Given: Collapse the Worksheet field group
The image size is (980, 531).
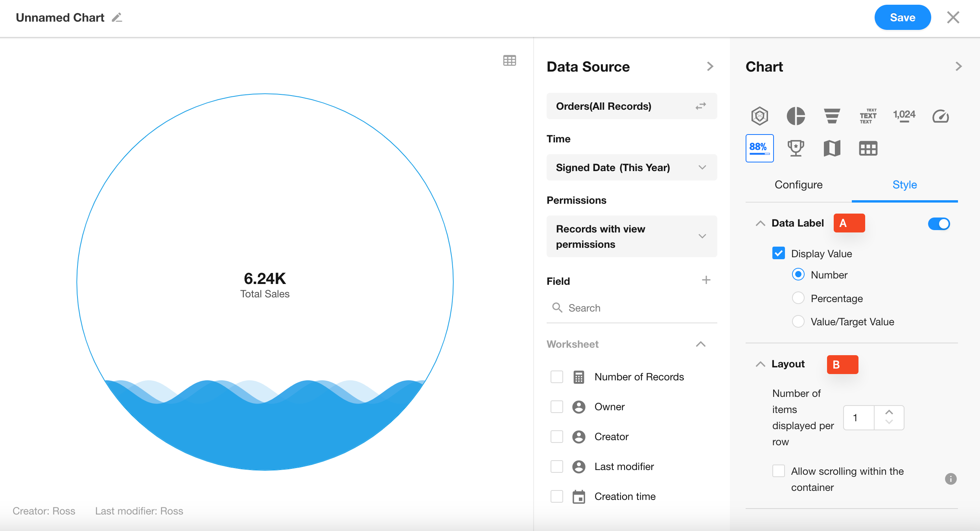Looking at the screenshot, I should [700, 344].
